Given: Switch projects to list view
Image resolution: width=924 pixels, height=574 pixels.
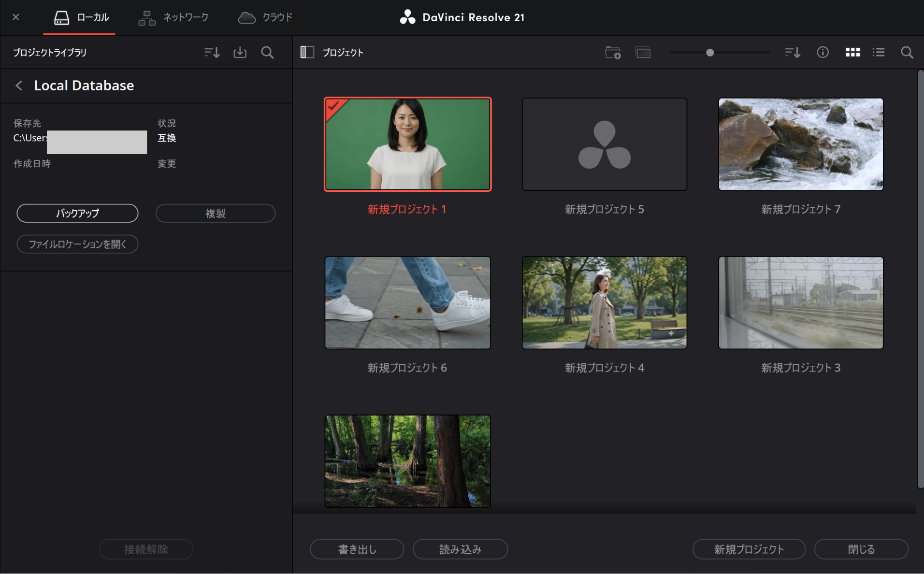Looking at the screenshot, I should point(879,52).
